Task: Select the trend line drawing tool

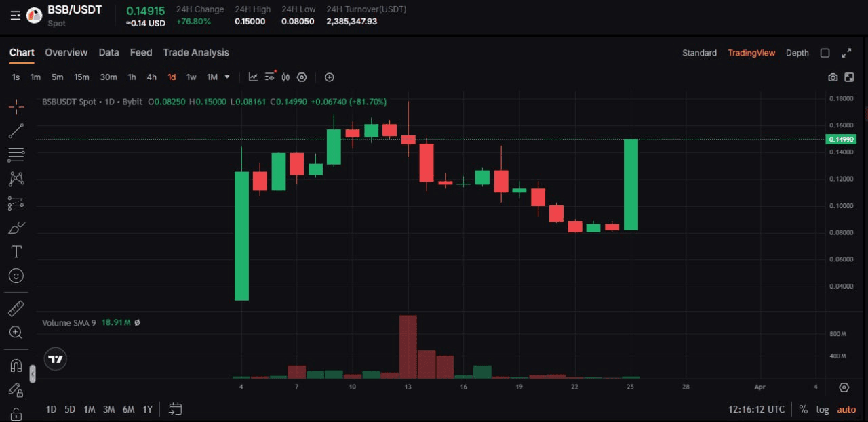Action: coord(16,131)
